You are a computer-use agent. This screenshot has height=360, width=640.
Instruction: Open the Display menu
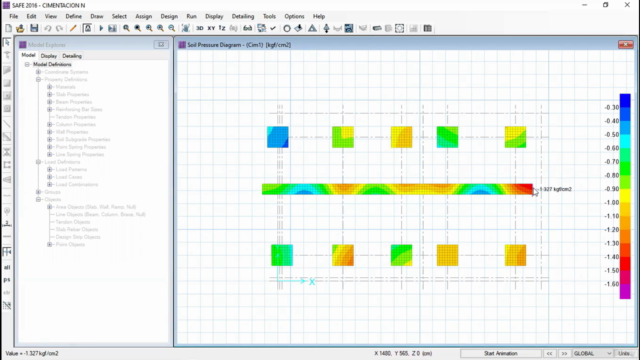pyautogui.click(x=214, y=16)
